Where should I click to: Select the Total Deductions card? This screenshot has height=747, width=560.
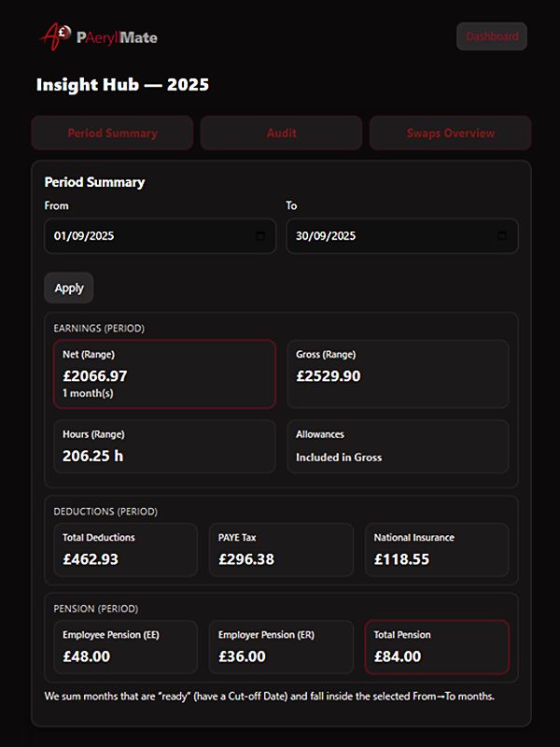tap(125, 550)
